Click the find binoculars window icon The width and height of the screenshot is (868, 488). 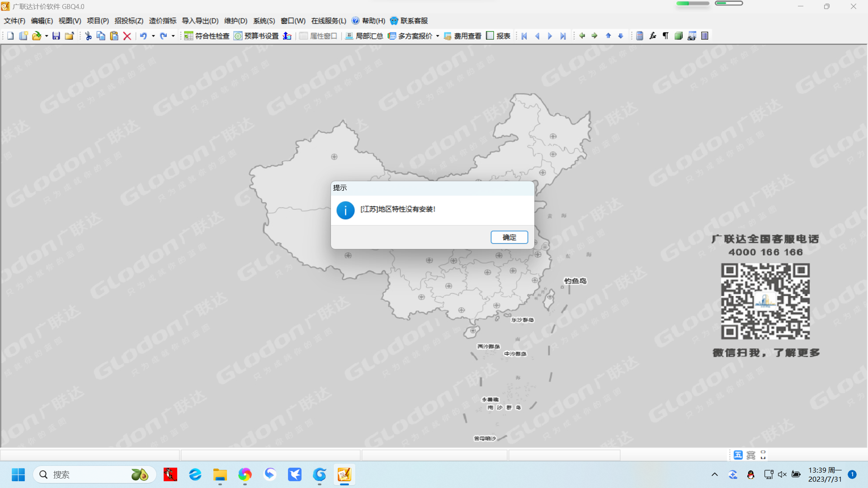click(x=692, y=36)
